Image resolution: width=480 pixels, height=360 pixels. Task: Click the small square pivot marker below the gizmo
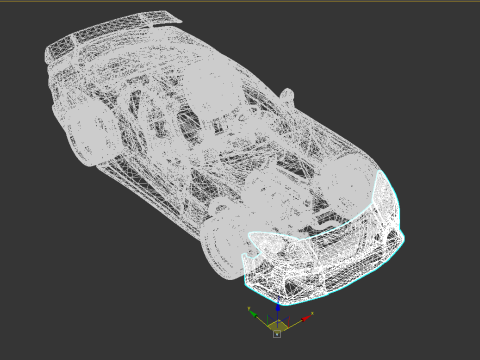point(277,334)
